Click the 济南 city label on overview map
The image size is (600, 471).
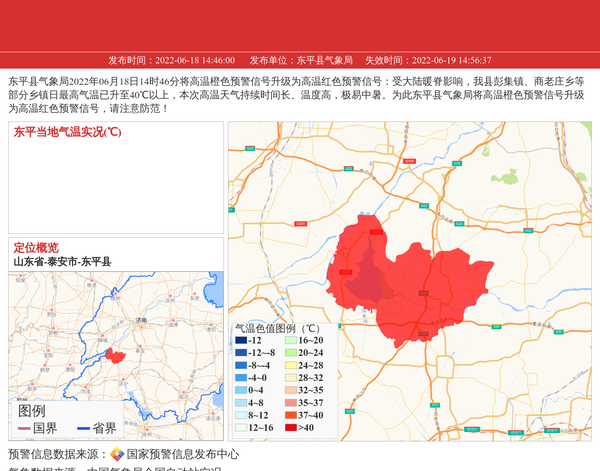[141, 320]
